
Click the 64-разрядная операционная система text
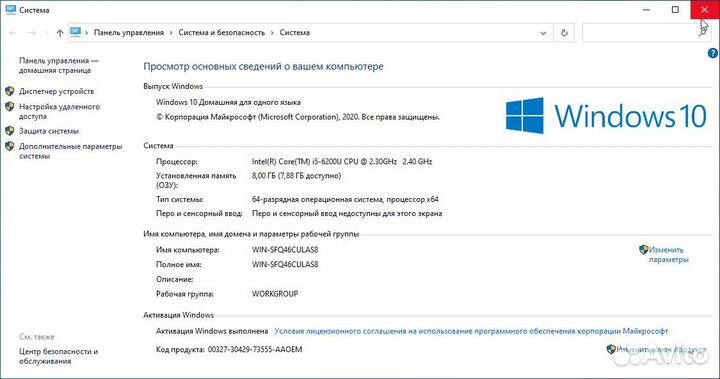(x=345, y=199)
